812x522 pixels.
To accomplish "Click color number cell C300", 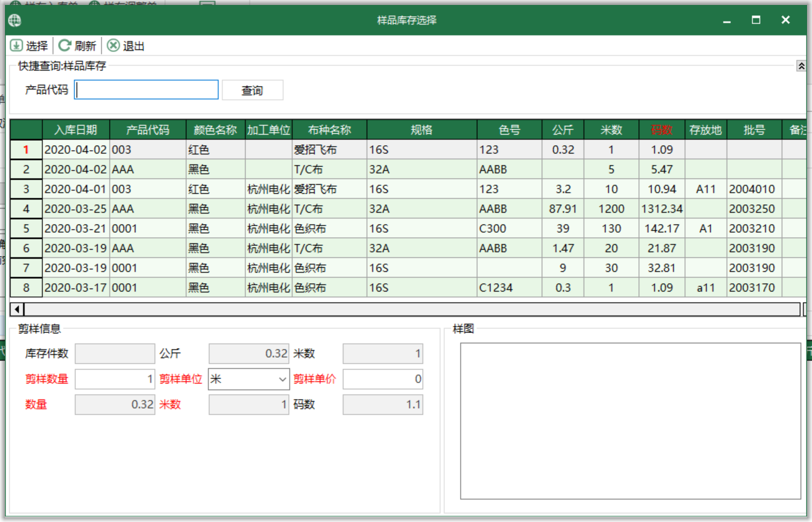I will click(x=510, y=228).
